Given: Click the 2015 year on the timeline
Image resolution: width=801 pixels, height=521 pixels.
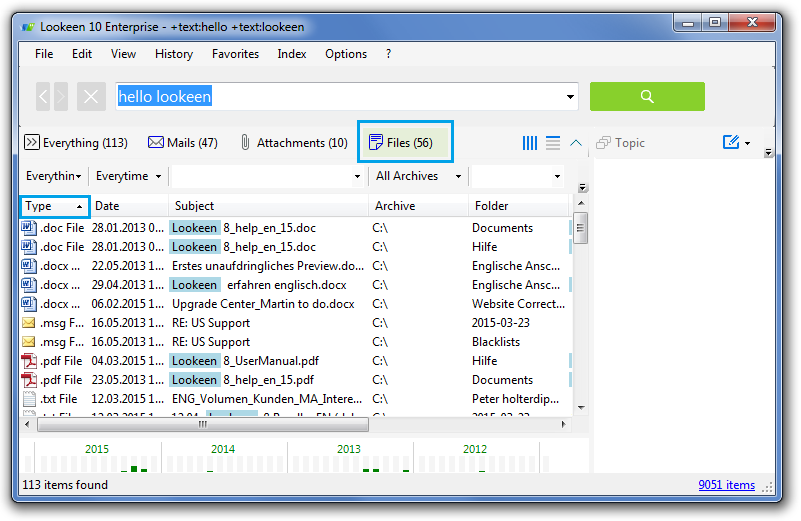Looking at the screenshot, I should [x=97, y=449].
